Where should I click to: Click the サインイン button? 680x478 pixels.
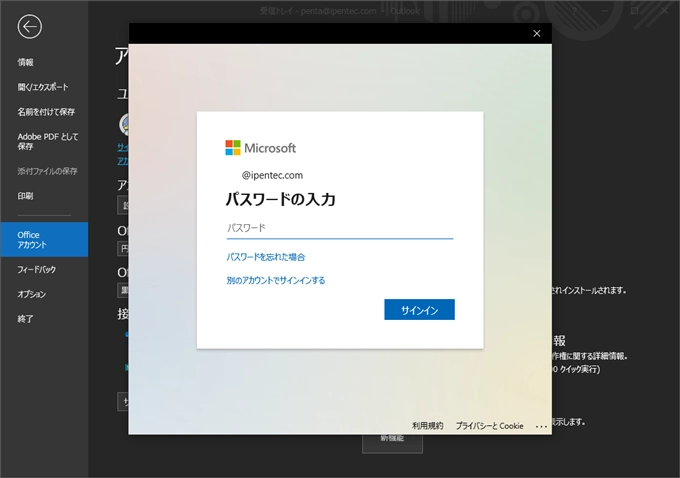coord(419,310)
